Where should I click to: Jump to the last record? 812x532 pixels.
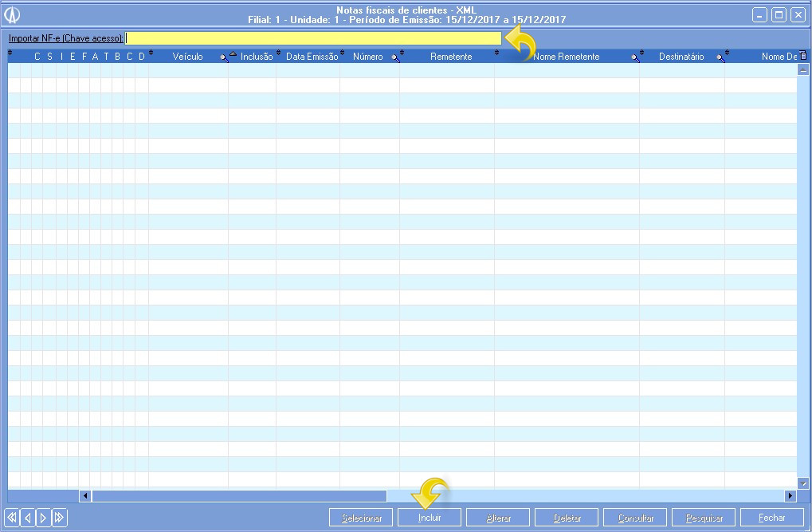click(59, 518)
